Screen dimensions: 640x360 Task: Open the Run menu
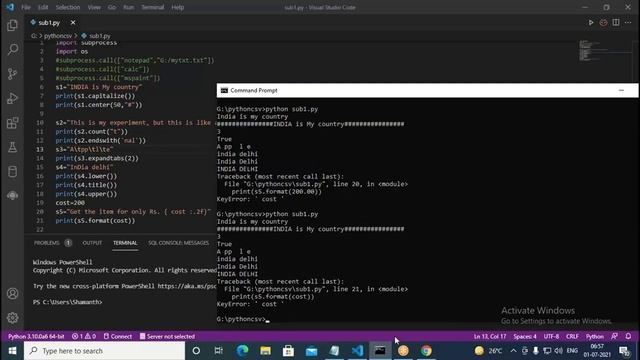pyautogui.click(x=129, y=7)
